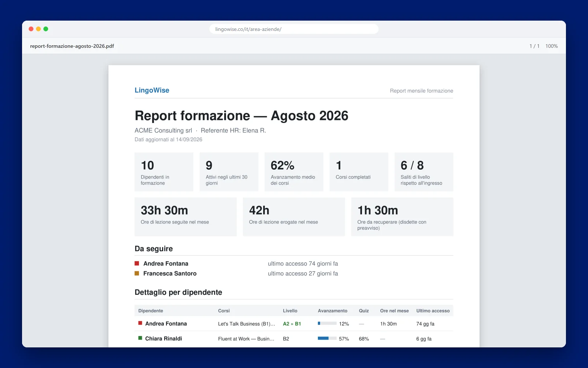This screenshot has width=588, height=368.
Task: Click 'Dettaglio per dipendente' heading
Action: [x=178, y=293]
